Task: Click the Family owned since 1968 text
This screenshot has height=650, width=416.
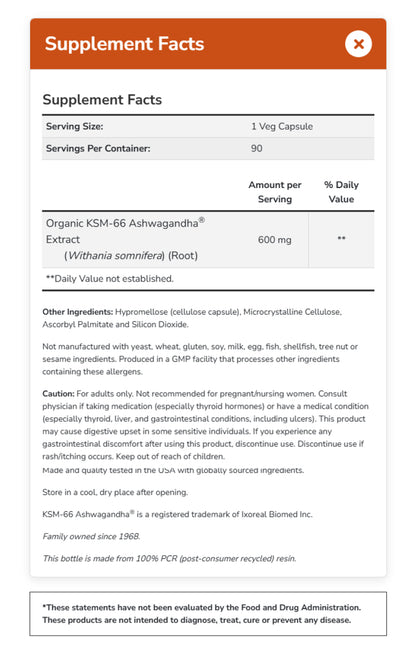Action: pos(91,536)
